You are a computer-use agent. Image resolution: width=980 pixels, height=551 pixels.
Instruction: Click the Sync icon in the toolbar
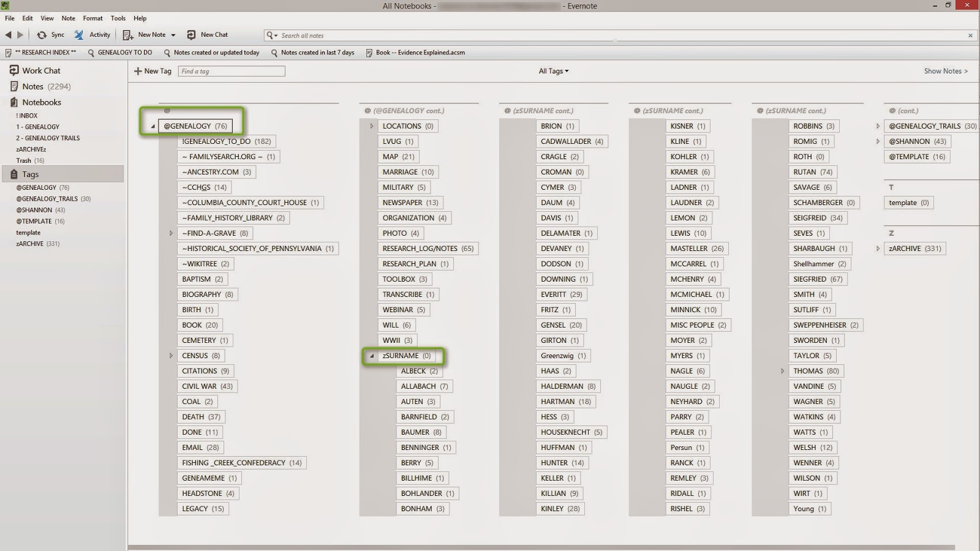[x=42, y=35]
